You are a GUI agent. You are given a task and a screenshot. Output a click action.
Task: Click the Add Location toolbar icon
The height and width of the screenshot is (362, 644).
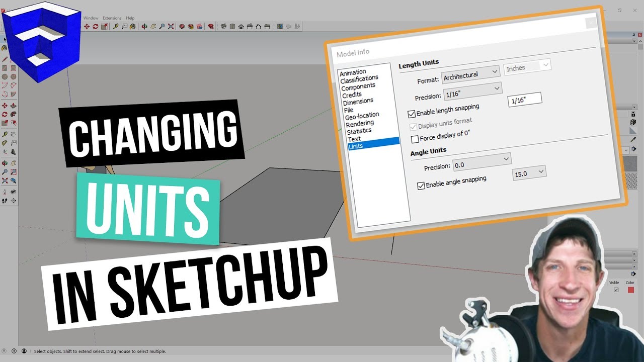279,26
